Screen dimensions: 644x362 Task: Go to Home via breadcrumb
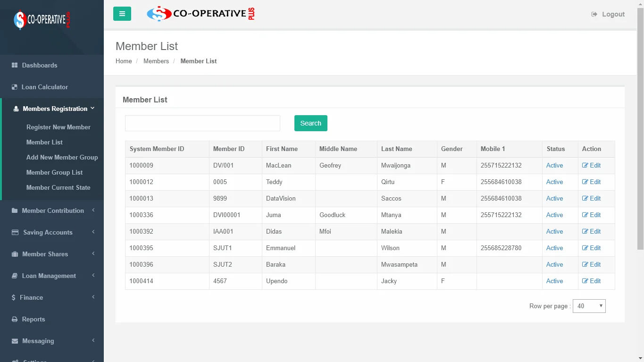(x=124, y=61)
